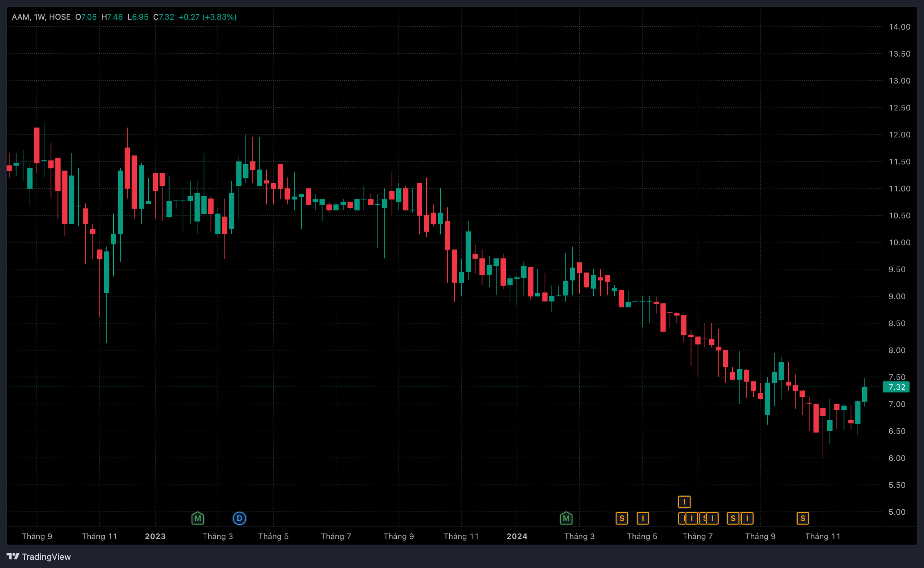Click the Tháng 7 label after 2024
The height and width of the screenshot is (568, 924).
point(698,536)
